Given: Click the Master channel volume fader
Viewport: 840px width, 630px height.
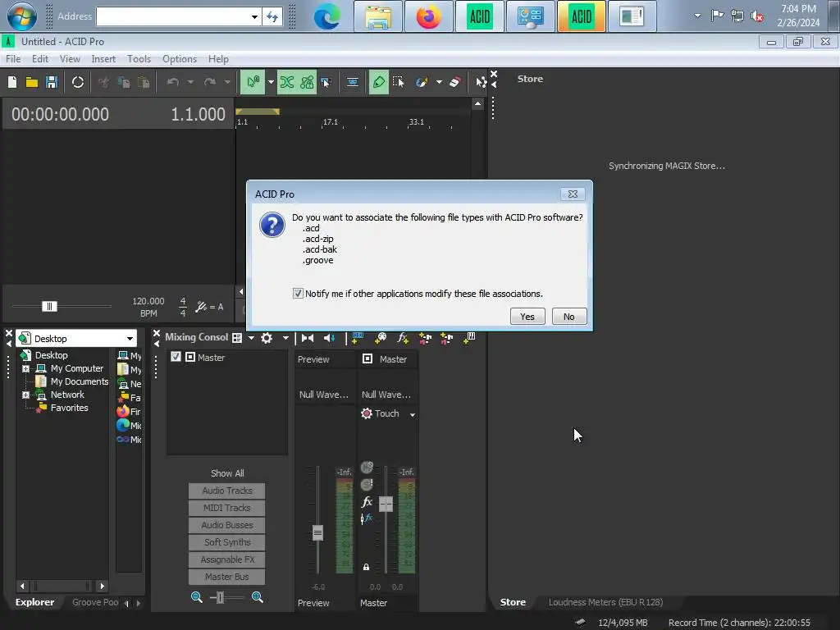Looking at the screenshot, I should coord(386,504).
